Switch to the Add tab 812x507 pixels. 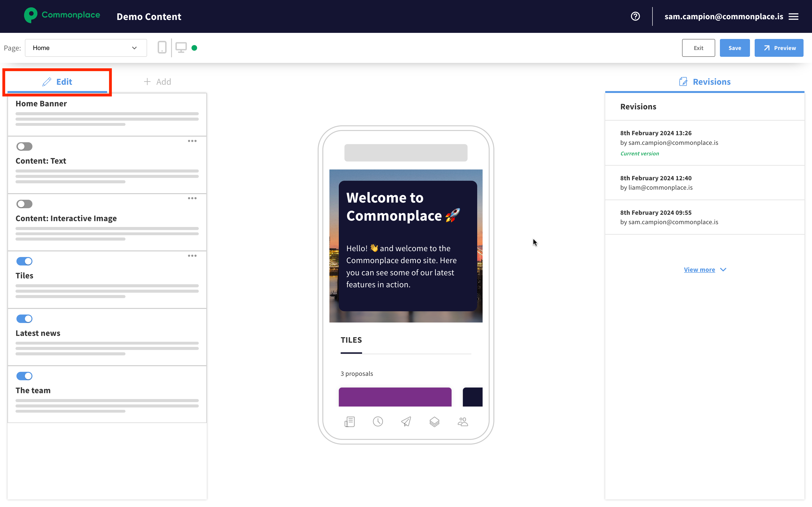tap(157, 82)
